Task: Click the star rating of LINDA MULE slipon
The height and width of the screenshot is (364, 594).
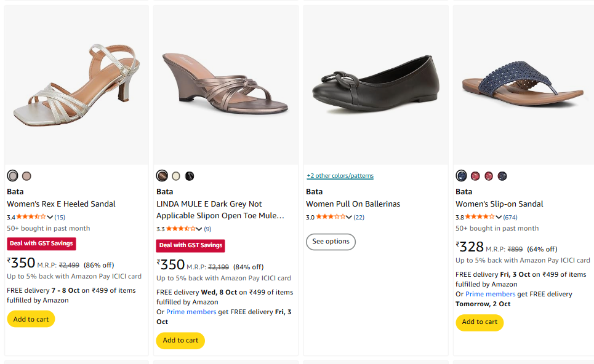Action: [x=180, y=229]
